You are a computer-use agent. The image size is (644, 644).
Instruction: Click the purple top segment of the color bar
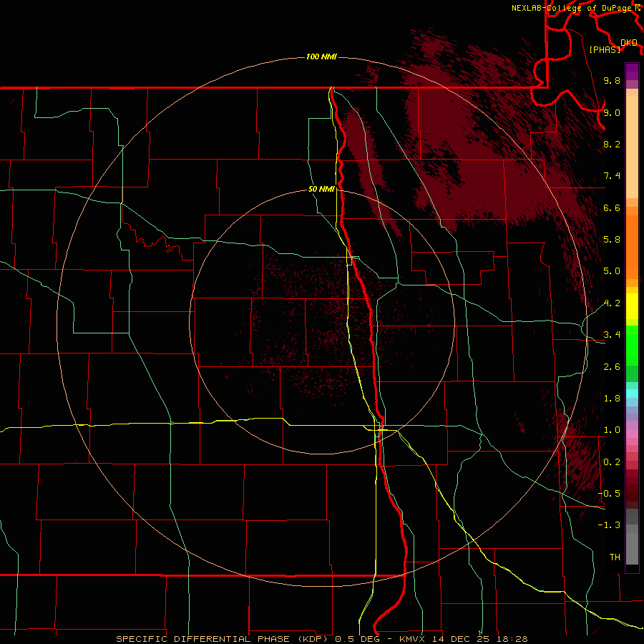coord(632,72)
